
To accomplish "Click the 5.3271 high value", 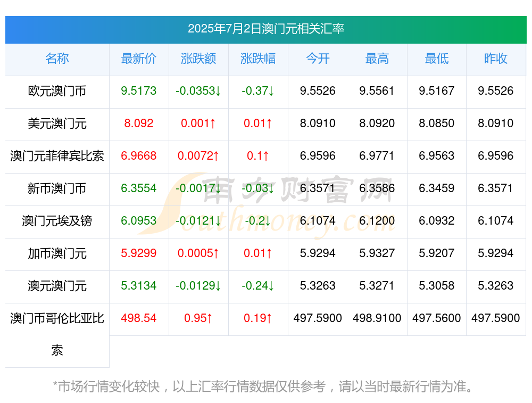I will click(x=377, y=285).
